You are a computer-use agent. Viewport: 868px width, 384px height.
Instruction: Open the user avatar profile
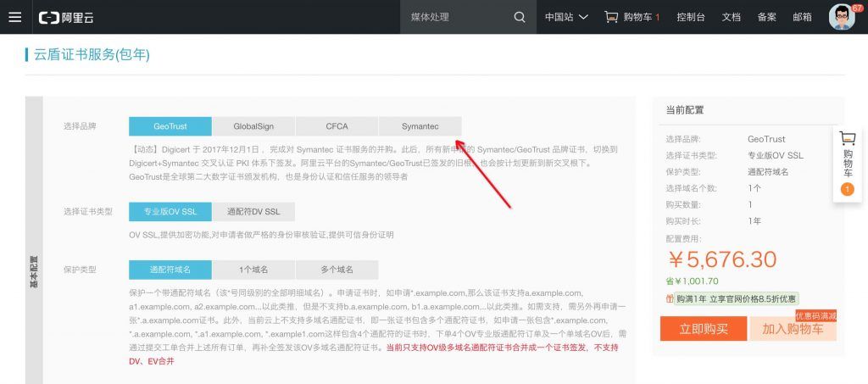pos(842,17)
